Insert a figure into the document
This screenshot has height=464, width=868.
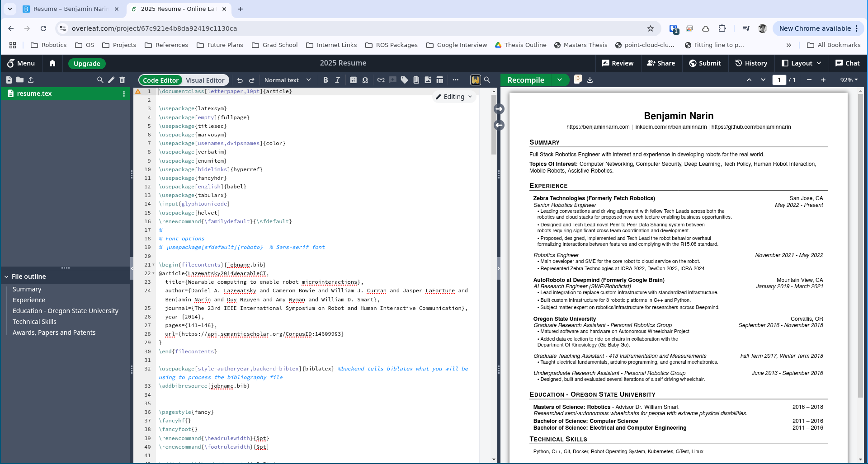[x=428, y=80]
